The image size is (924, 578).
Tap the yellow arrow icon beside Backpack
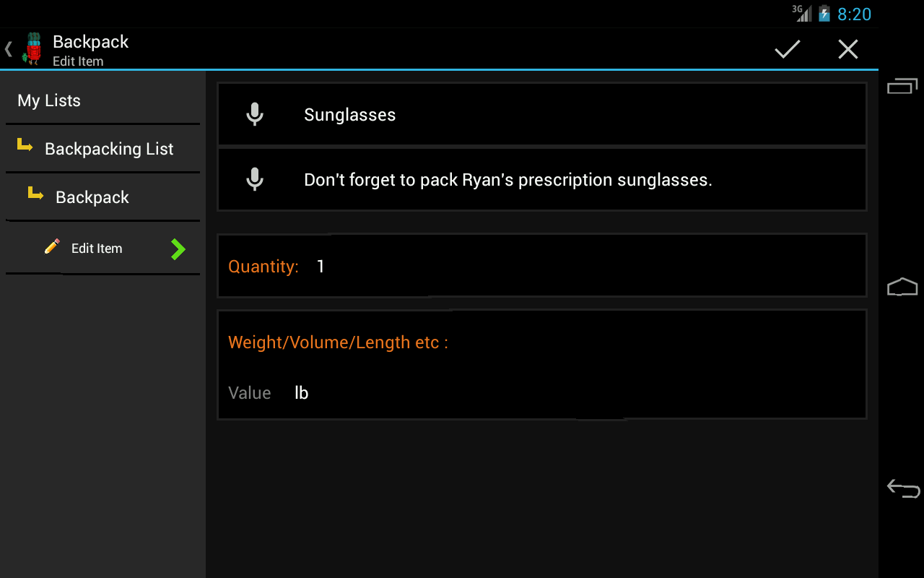[35, 193]
